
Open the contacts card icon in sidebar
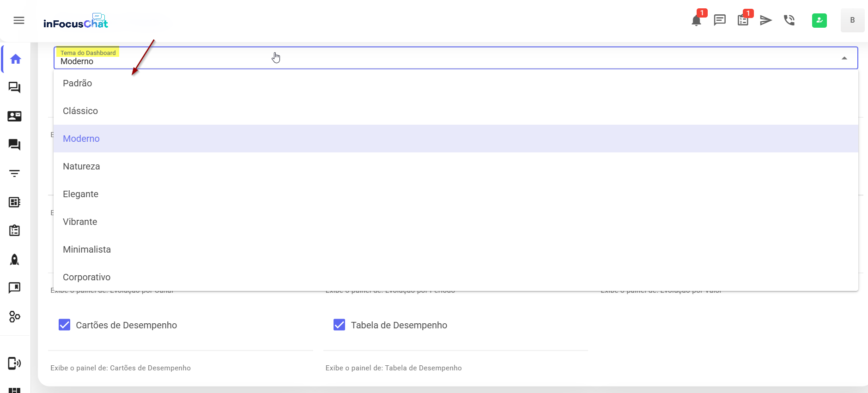(x=15, y=116)
